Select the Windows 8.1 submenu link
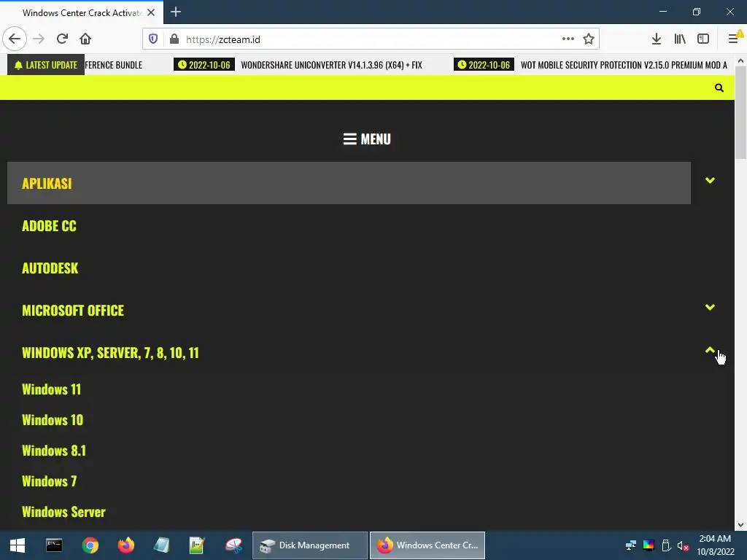 (x=54, y=451)
